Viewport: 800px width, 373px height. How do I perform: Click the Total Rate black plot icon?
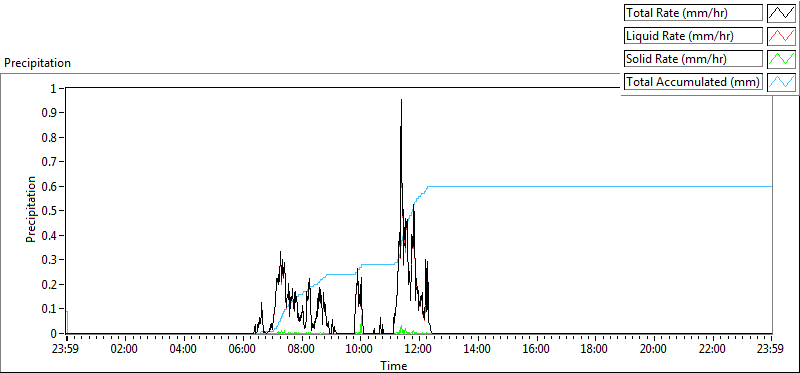point(781,13)
